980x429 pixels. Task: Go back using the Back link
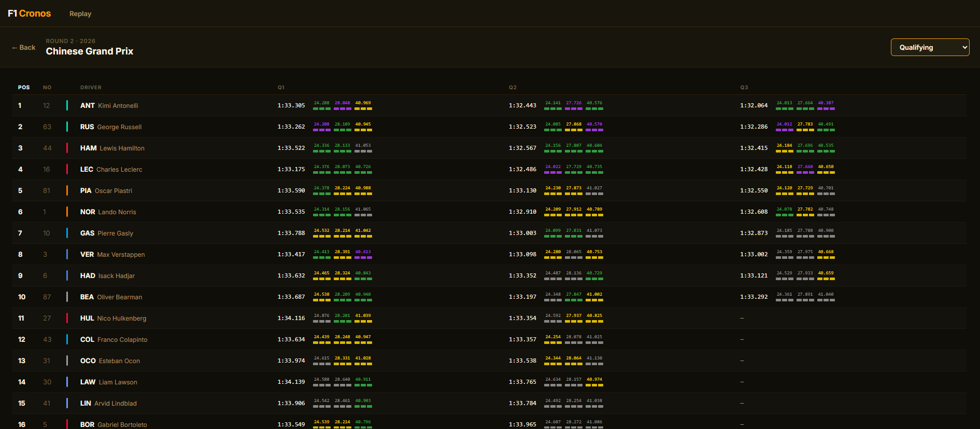24,47
